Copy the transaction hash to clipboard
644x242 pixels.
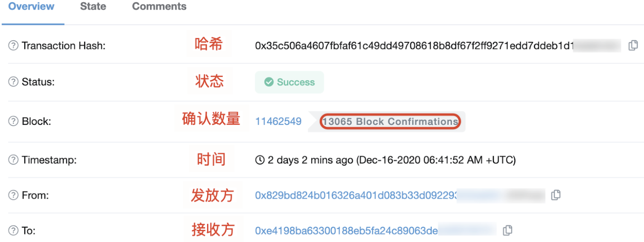[633, 45]
